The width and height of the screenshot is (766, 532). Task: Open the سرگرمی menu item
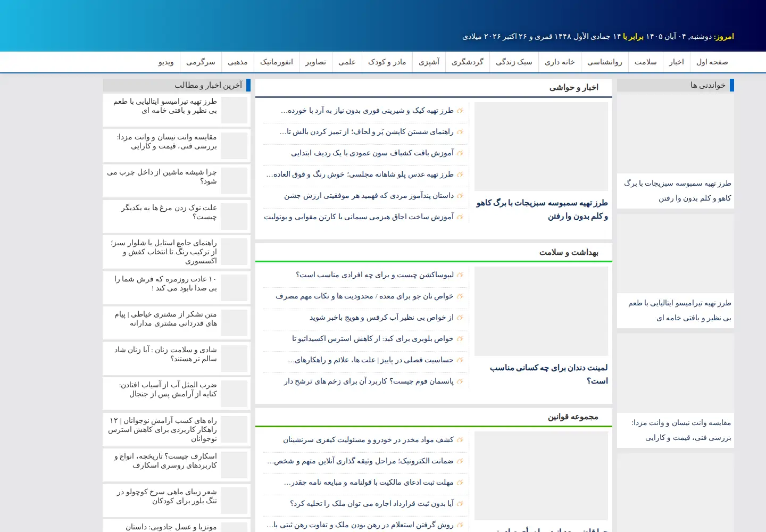pyautogui.click(x=201, y=62)
